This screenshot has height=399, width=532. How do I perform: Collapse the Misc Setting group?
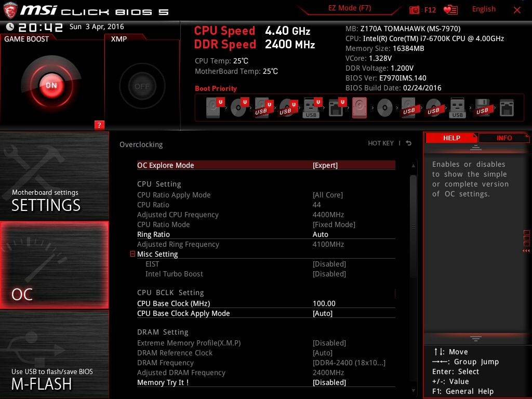[x=132, y=254]
